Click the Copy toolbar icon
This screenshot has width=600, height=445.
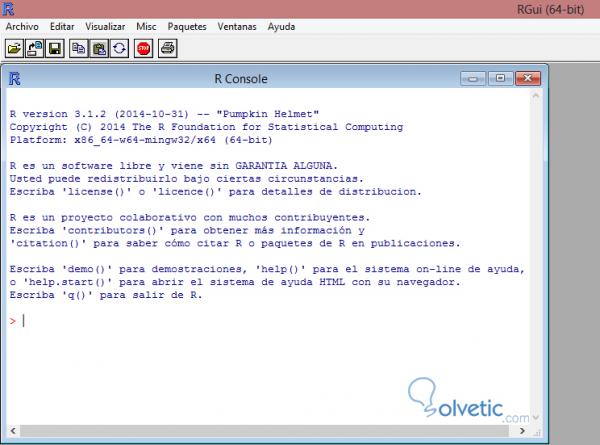point(79,49)
